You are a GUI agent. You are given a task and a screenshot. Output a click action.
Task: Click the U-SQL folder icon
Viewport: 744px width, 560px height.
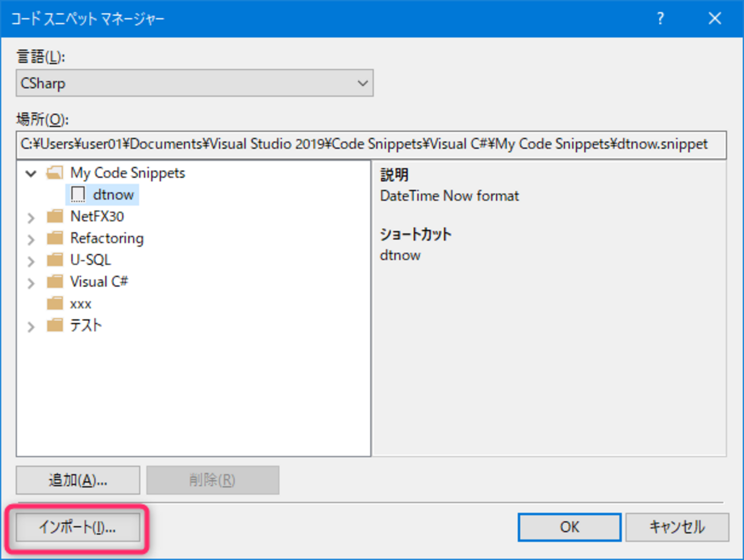(x=55, y=260)
